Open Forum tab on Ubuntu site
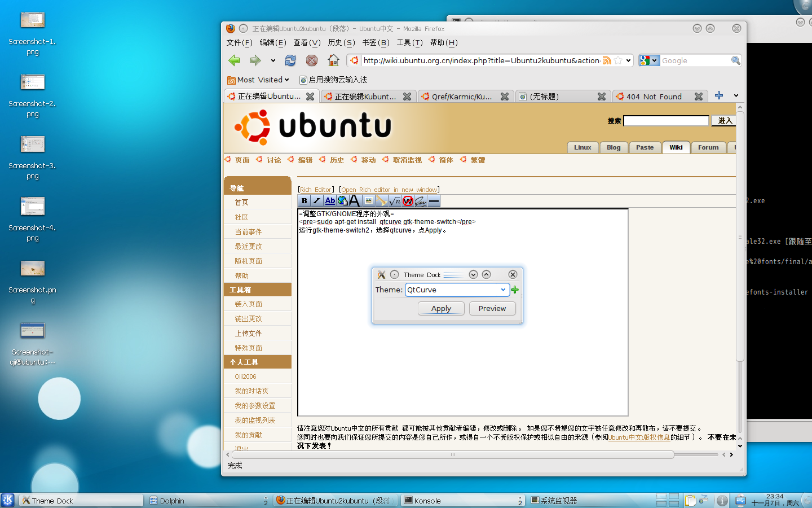Image resolution: width=812 pixels, height=508 pixels. point(708,147)
